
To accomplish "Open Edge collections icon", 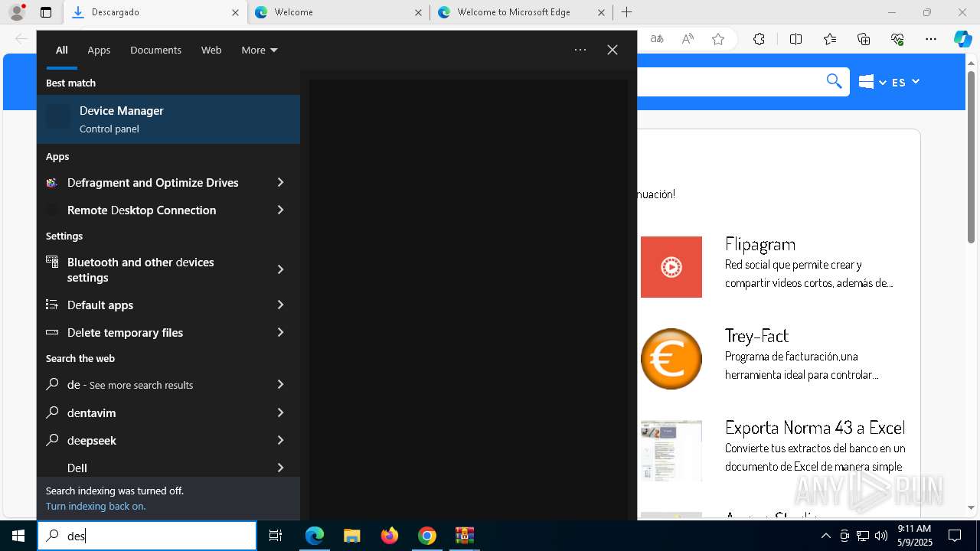I will coord(864,39).
